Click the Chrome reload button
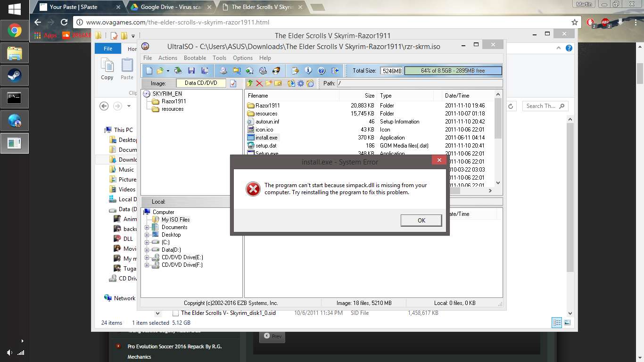644x362 pixels. click(64, 22)
